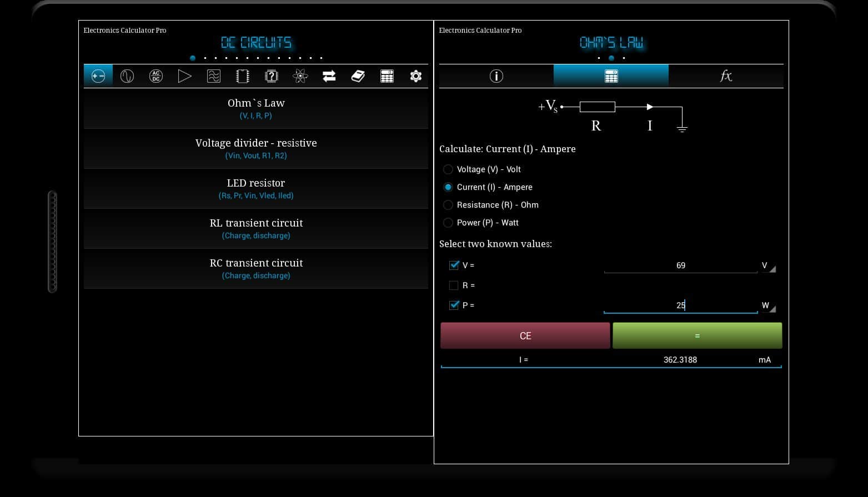Click the V value input field
The width and height of the screenshot is (868, 497).
[x=680, y=265]
